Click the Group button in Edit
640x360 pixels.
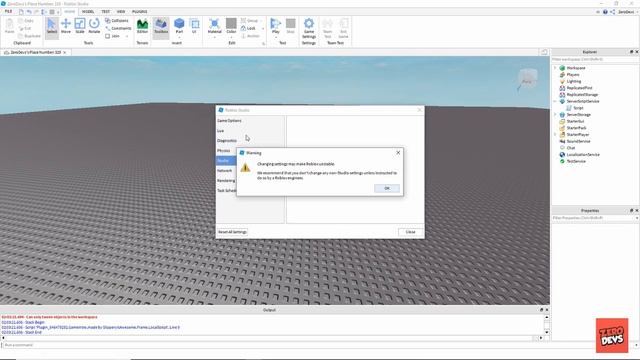pyautogui.click(x=249, y=20)
